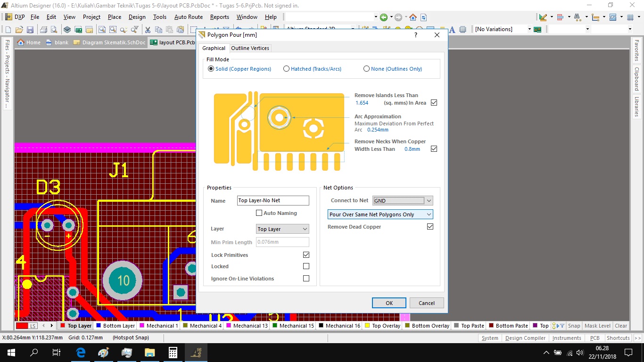Enable the Locked checkbox
This screenshot has height=362, width=644.
(x=306, y=266)
